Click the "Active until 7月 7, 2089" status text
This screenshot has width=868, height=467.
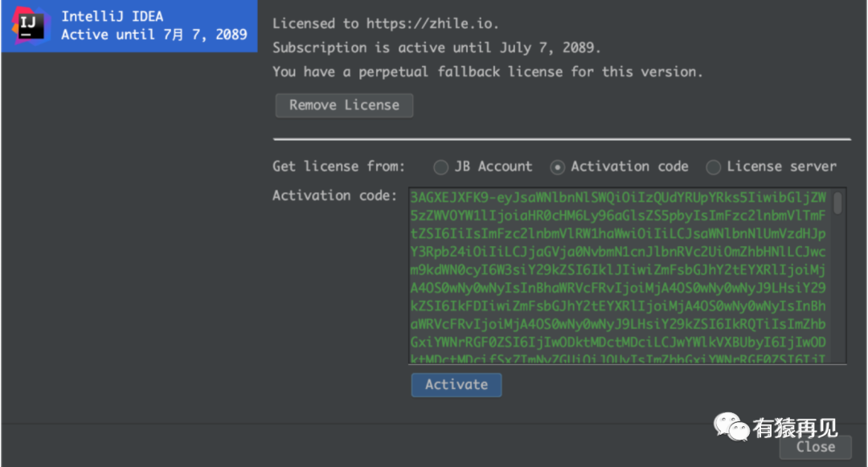click(x=154, y=35)
